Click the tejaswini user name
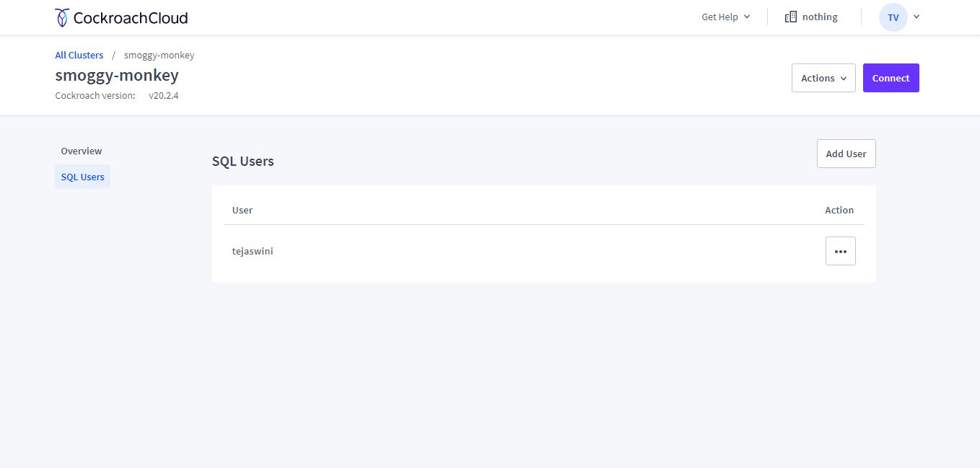Image resolution: width=980 pixels, height=468 pixels. point(253,252)
